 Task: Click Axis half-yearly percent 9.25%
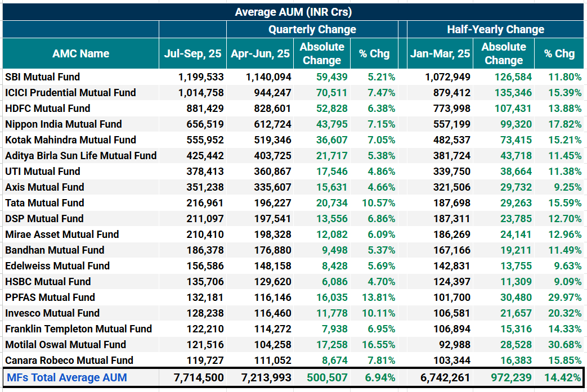568,187
